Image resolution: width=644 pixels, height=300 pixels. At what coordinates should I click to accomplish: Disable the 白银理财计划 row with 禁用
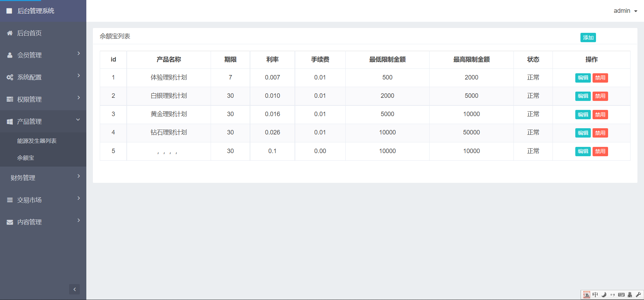(600, 96)
